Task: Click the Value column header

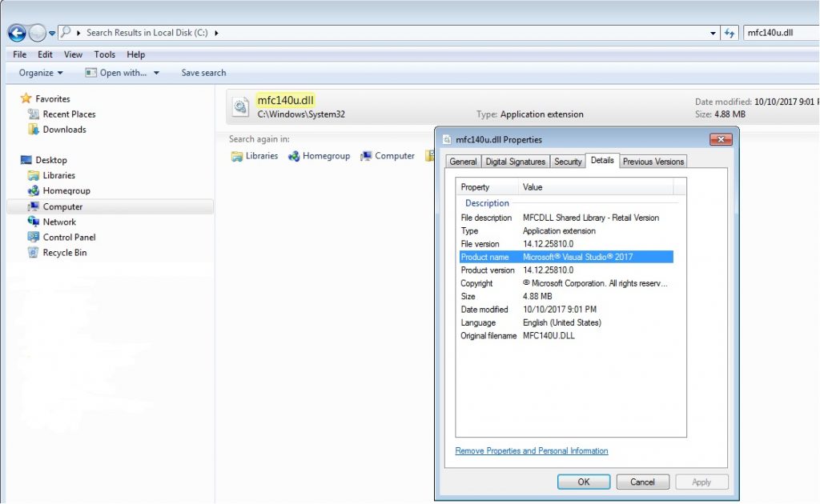Action: pos(596,187)
